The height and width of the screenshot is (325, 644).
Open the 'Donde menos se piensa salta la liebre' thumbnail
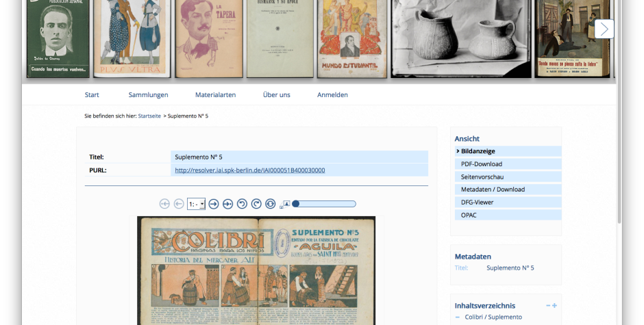pos(572,38)
